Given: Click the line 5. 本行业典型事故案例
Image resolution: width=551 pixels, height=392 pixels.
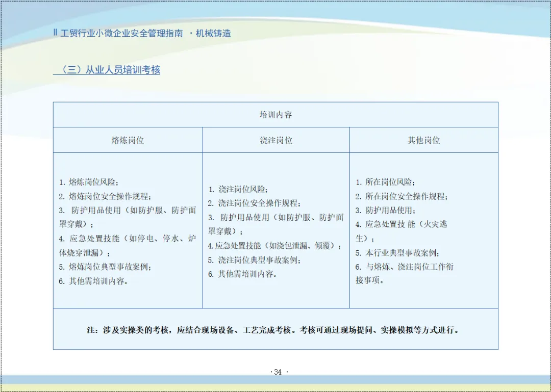Looking at the screenshot, I should pyautogui.click(x=397, y=253).
